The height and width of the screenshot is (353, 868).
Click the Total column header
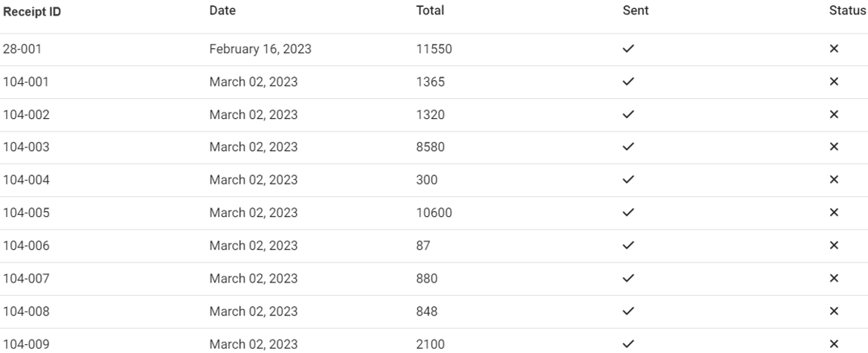coord(430,11)
